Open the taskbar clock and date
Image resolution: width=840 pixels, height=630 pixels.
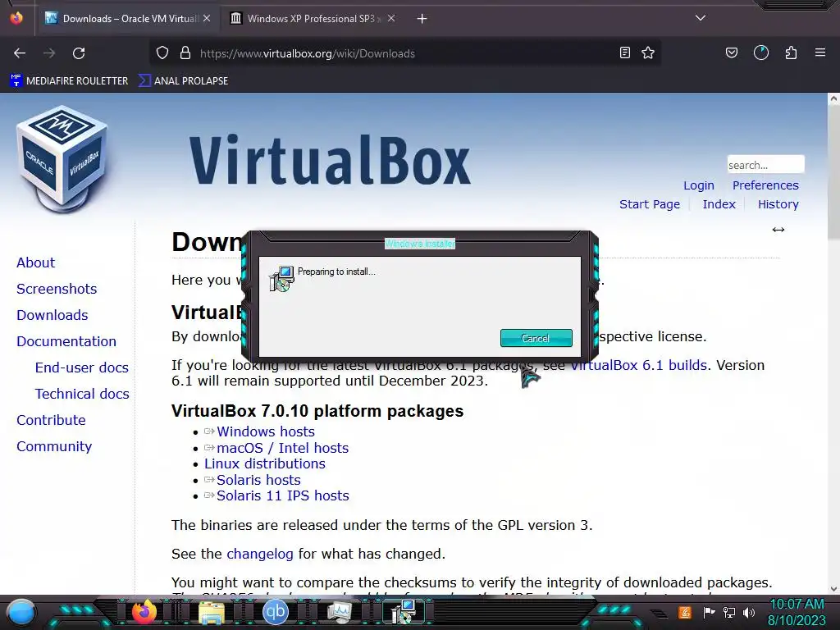(x=797, y=612)
